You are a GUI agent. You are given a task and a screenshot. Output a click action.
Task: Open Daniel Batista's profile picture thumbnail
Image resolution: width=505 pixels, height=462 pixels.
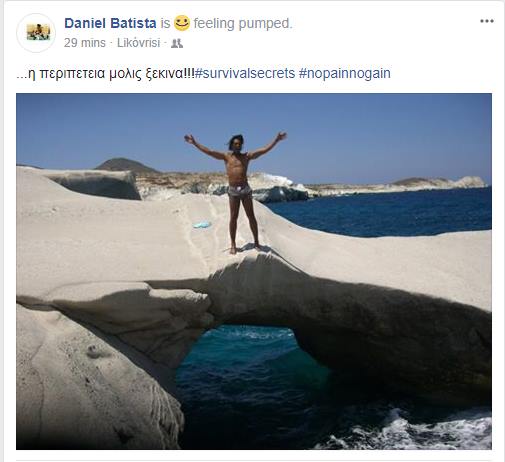(x=36, y=33)
